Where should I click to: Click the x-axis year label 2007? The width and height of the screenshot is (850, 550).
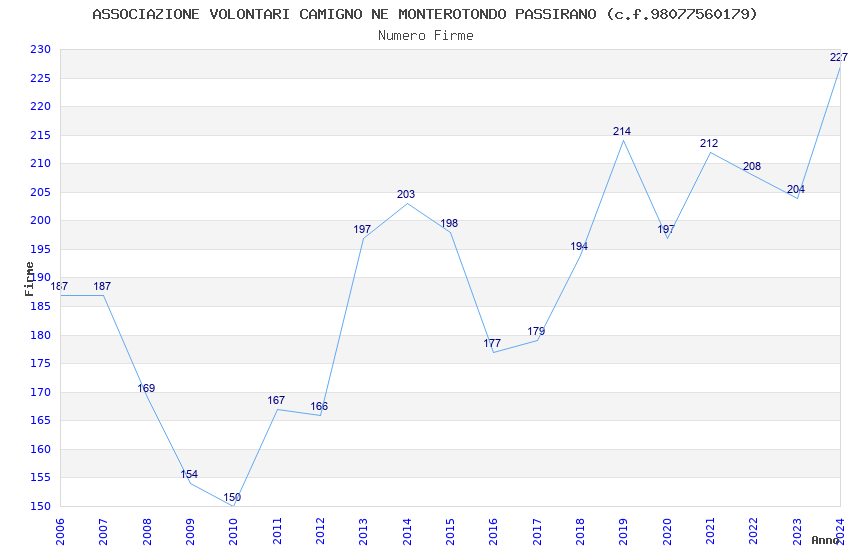click(103, 532)
